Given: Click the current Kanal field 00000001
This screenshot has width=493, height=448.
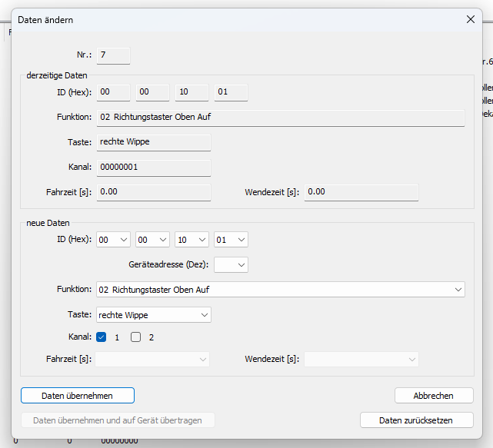Looking at the screenshot, I should coord(153,167).
